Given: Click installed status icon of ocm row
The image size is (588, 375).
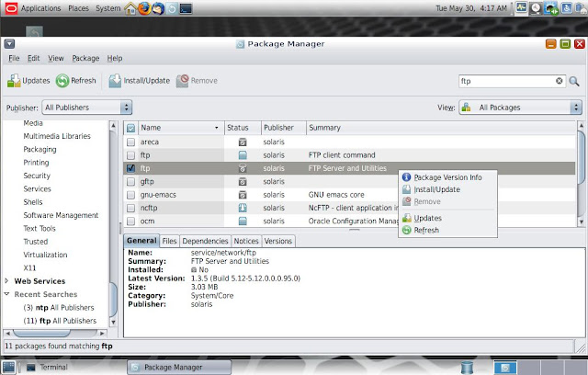Looking at the screenshot, I should (x=243, y=221).
